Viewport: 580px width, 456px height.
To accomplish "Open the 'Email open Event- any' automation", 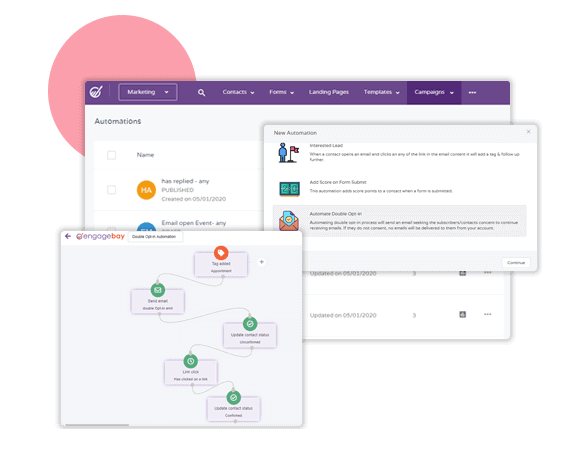I will [194, 223].
